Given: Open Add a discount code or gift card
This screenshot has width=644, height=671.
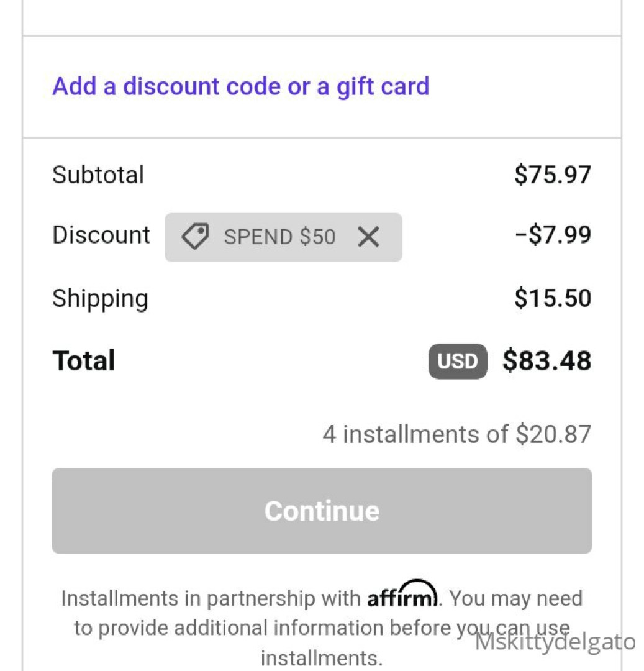Looking at the screenshot, I should click(x=240, y=86).
